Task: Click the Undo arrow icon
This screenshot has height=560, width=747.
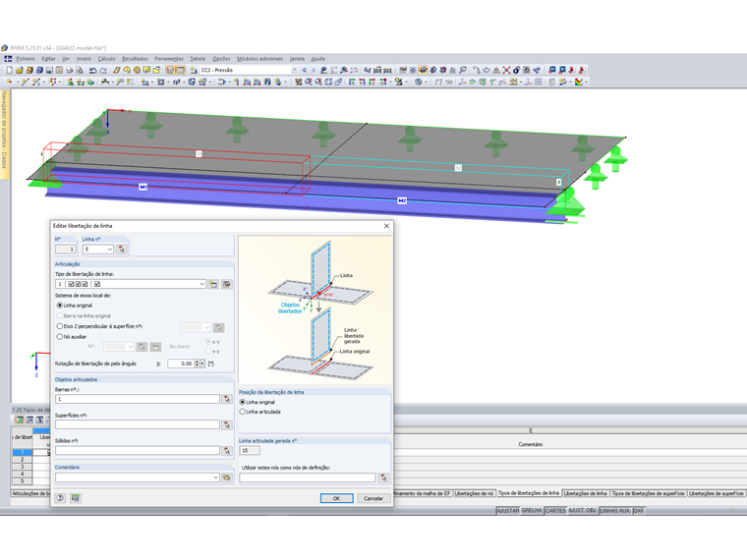Action: [x=93, y=70]
